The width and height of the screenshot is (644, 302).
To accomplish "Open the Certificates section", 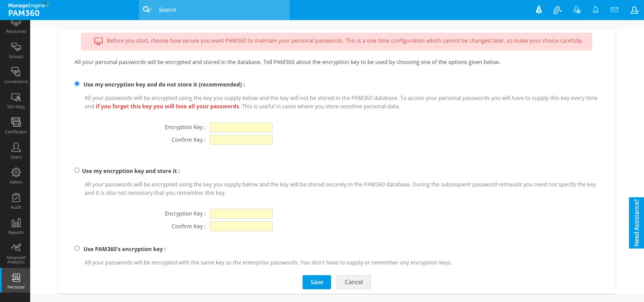I will (16, 126).
